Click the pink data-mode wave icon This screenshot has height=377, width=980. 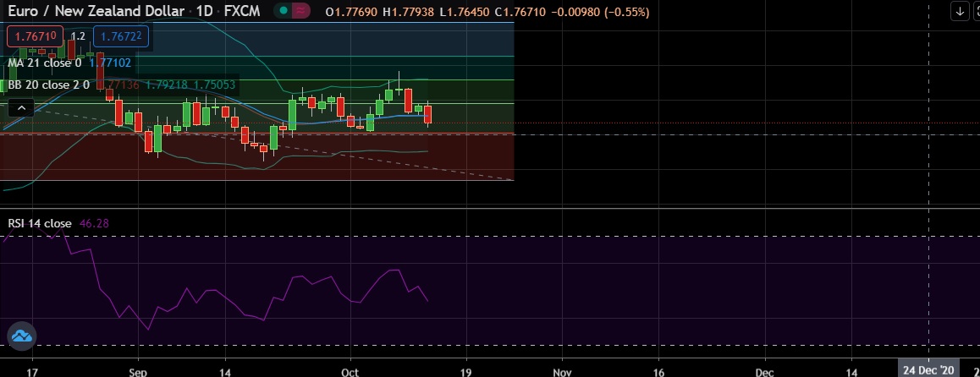[x=301, y=11]
